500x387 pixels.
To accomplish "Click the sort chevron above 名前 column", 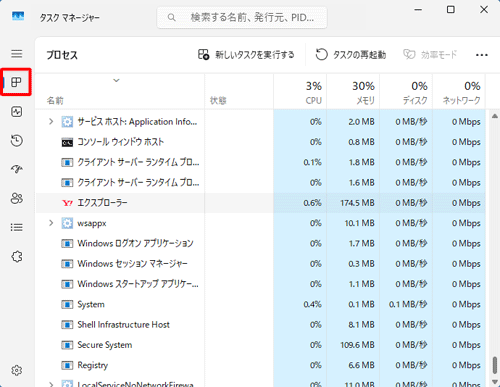I will click(x=116, y=80).
